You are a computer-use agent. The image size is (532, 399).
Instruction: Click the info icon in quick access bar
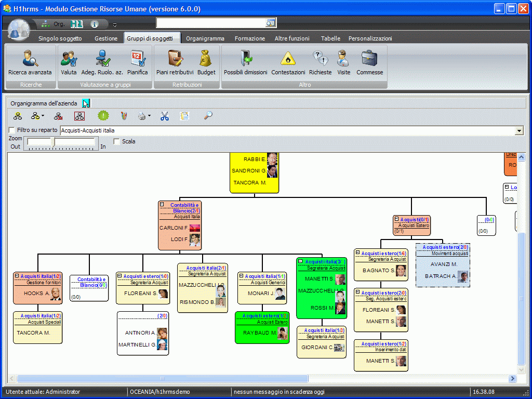click(x=95, y=24)
